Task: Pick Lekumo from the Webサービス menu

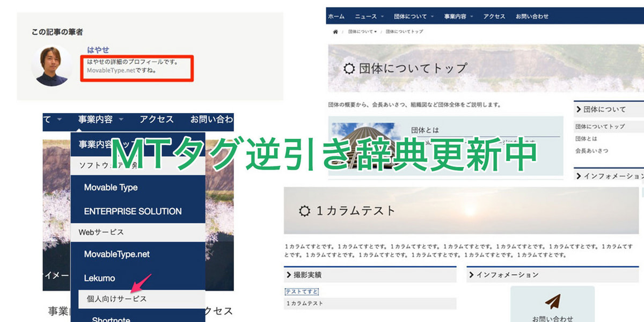Action: (99, 278)
